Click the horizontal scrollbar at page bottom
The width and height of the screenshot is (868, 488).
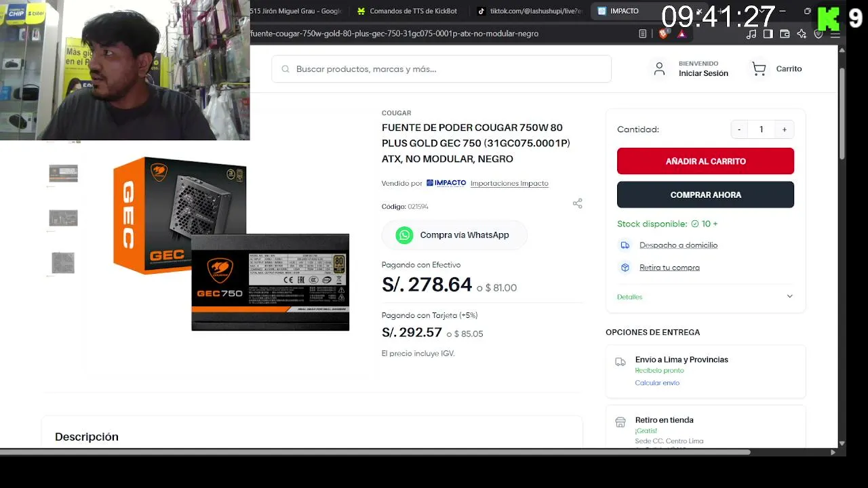point(374,452)
